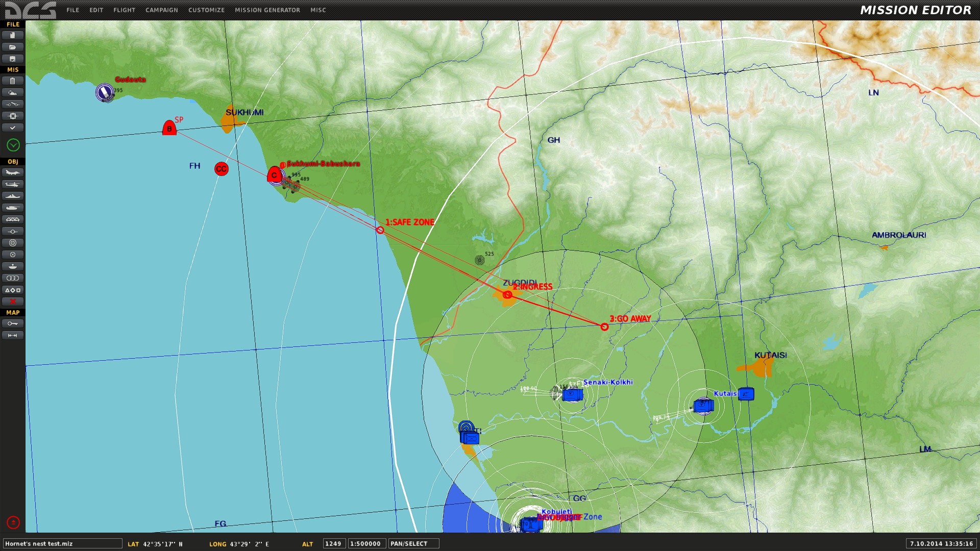This screenshot has height=551, width=980.
Task: Click the SUKHUMI city label
Action: click(245, 112)
